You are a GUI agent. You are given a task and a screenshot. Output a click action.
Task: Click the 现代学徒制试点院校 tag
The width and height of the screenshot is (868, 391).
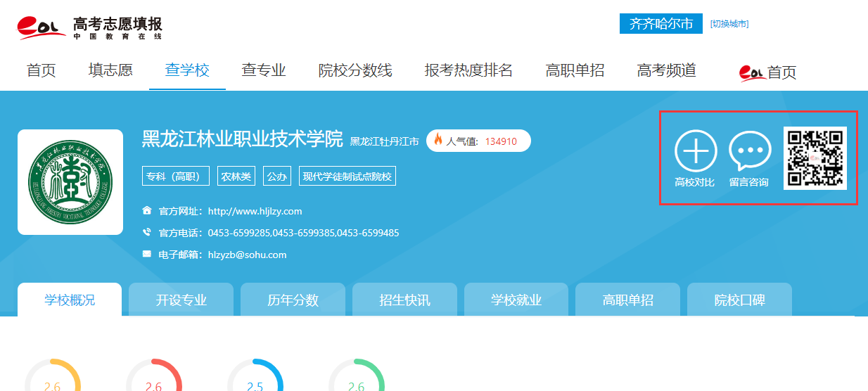347,177
